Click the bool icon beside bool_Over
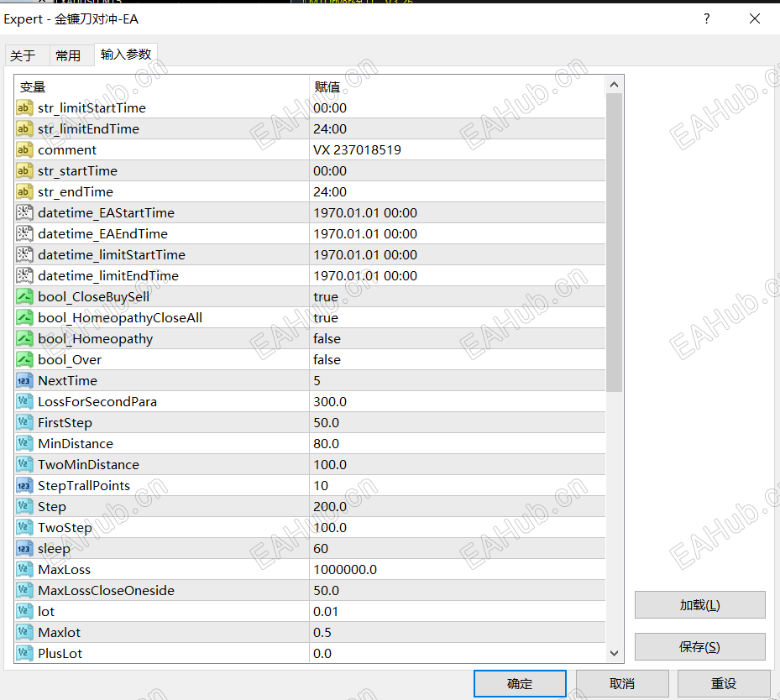 click(x=24, y=360)
